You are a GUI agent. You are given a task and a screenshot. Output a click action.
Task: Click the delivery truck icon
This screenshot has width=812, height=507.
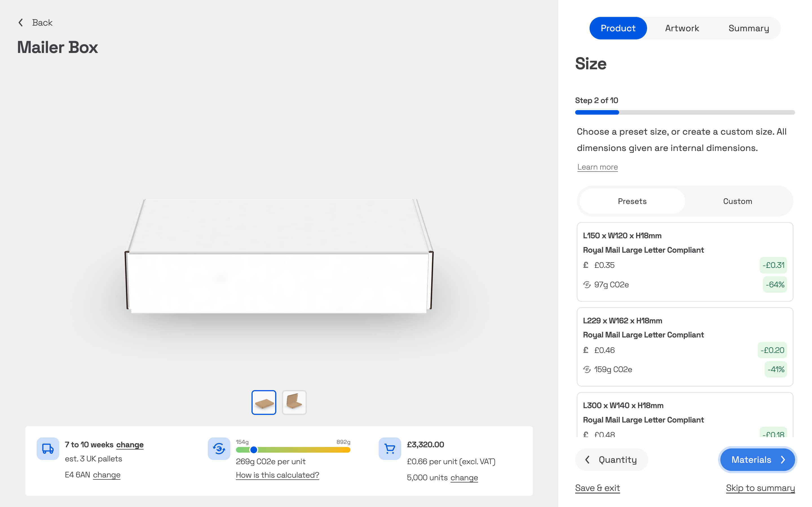pos(48,448)
